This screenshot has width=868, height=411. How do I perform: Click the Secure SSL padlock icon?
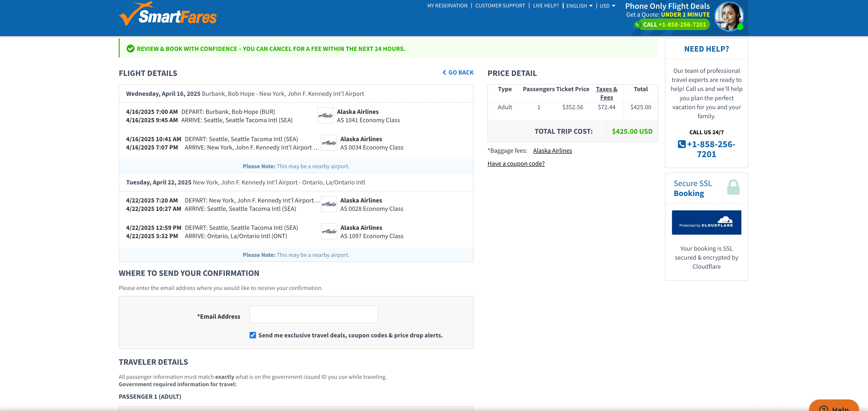[x=733, y=187]
